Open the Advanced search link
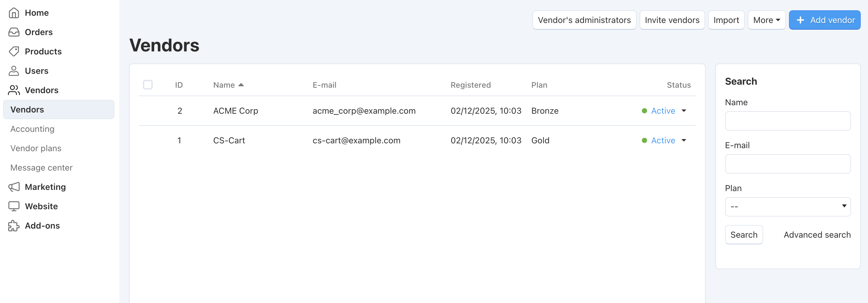Viewport: 868px width, 303px height. 817,235
